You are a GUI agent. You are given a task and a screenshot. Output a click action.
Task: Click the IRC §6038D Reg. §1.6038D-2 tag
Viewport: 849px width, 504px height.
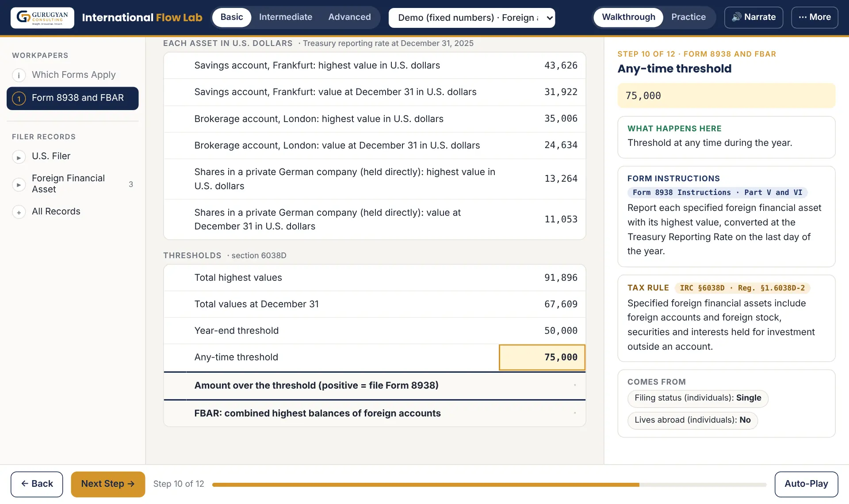[742, 288]
